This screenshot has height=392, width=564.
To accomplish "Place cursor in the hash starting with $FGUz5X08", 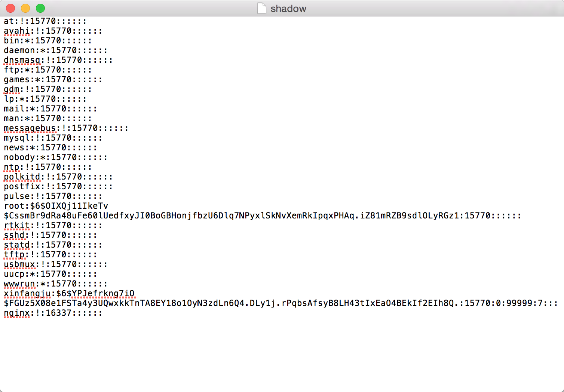I will pos(281,303).
